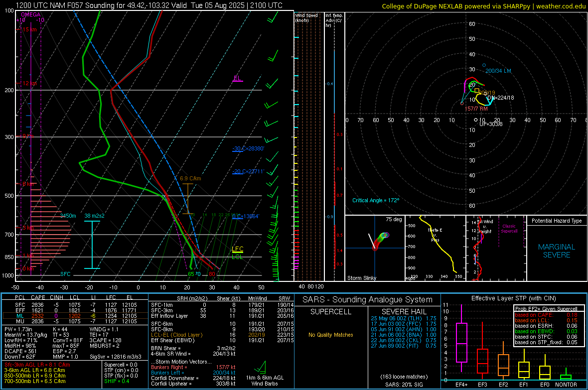
Task: Click the magenta EL label on the skew-T
Action: [237, 78]
